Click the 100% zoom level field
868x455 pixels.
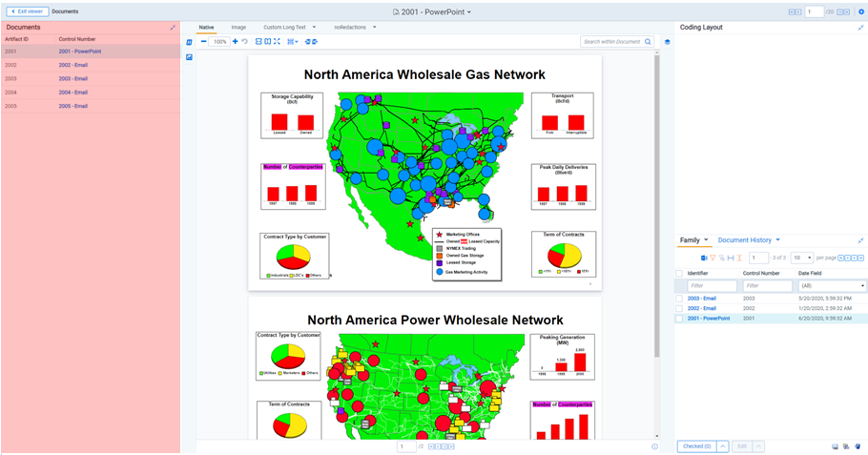[x=219, y=42]
